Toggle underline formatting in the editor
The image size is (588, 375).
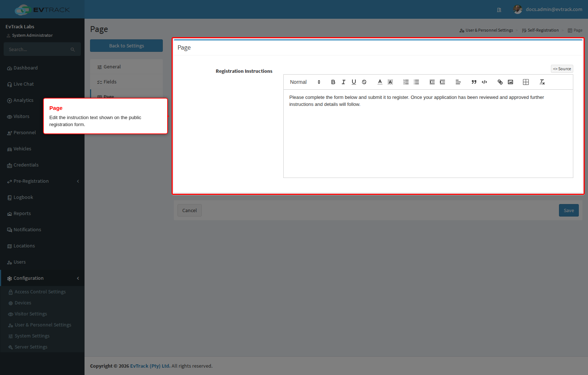pyautogui.click(x=354, y=82)
